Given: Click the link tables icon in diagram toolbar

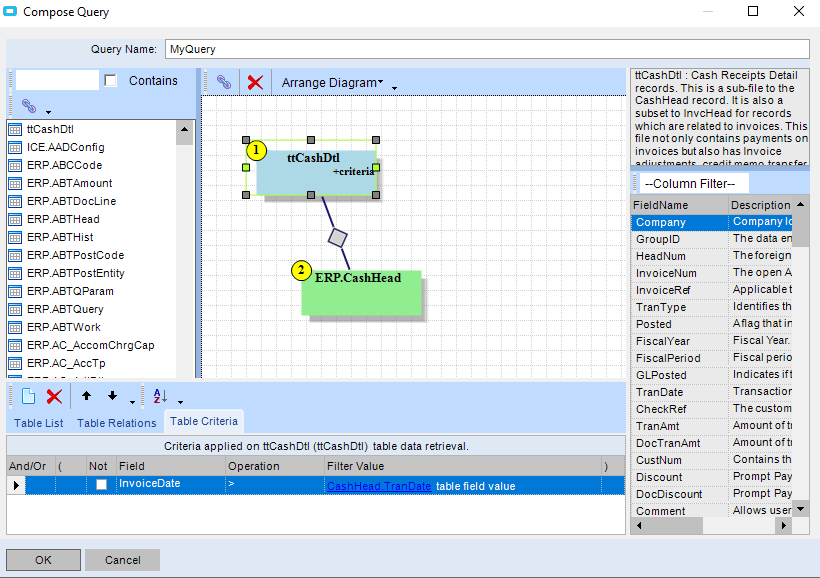Looking at the screenshot, I should click(224, 82).
